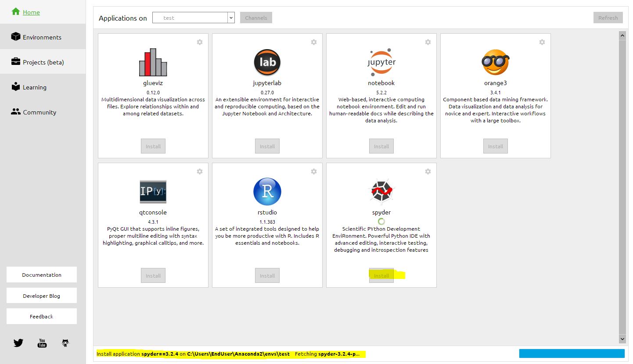Click the 'qtconsole' app name
This screenshot has height=364, width=633.
tap(153, 212)
